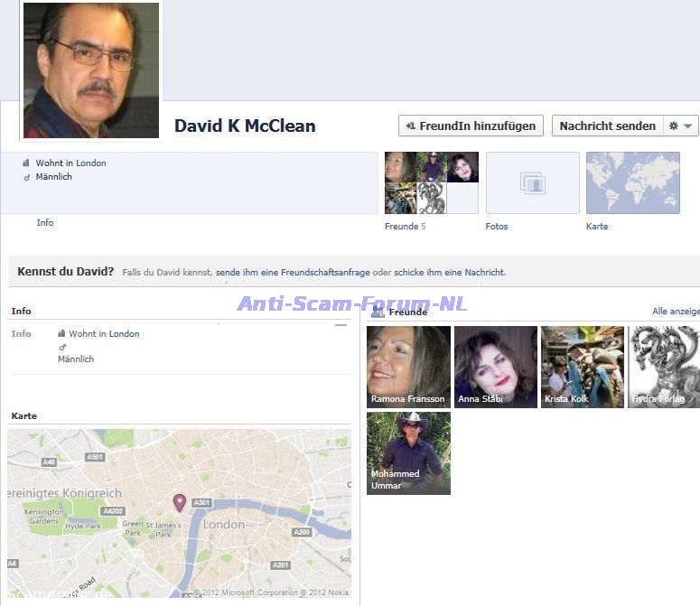Image resolution: width=700 pixels, height=606 pixels.
Task: Open the Karte world map tile
Action: [x=632, y=182]
